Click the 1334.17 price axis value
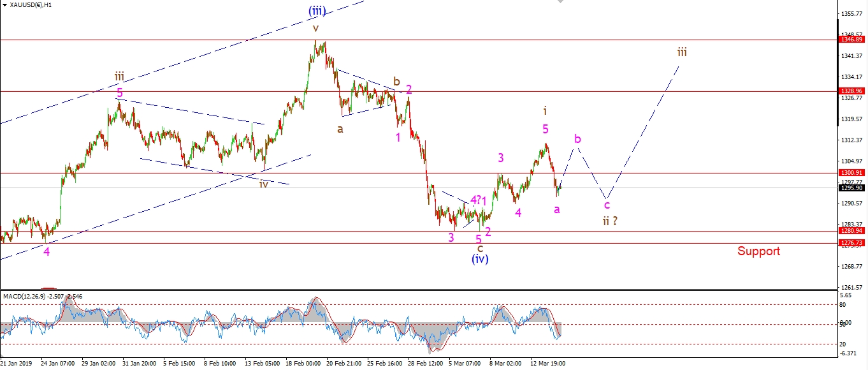This screenshot has width=868, height=370. tap(852, 77)
